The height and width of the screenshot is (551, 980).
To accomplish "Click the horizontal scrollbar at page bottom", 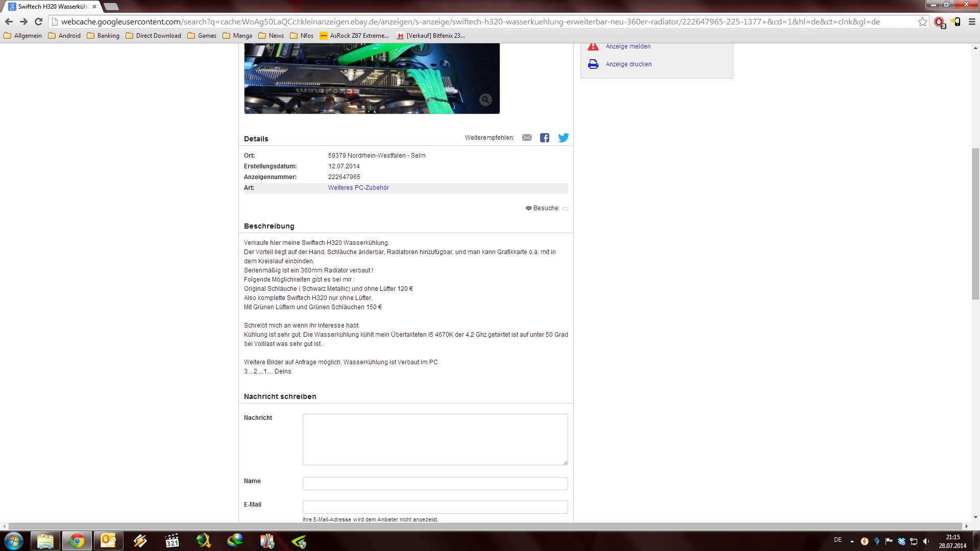I will [x=485, y=526].
